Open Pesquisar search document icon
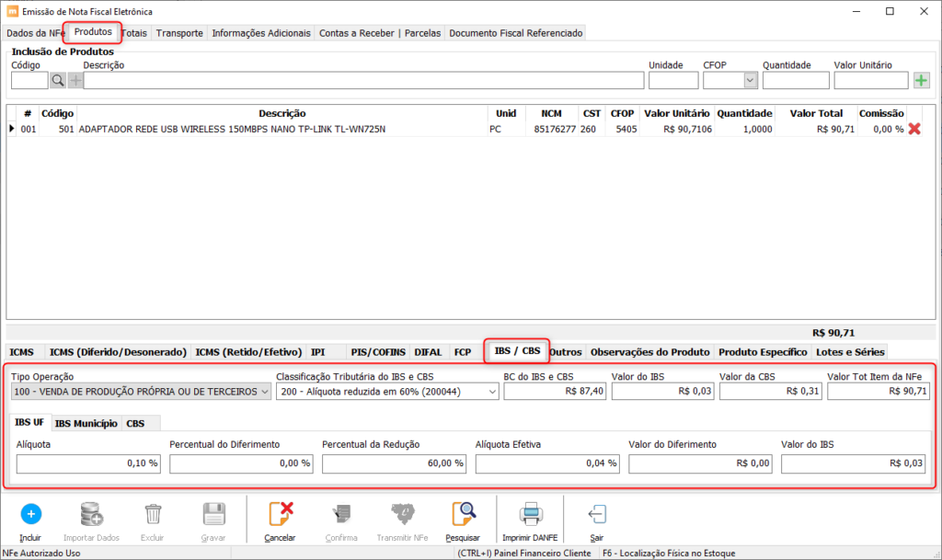 point(462,514)
